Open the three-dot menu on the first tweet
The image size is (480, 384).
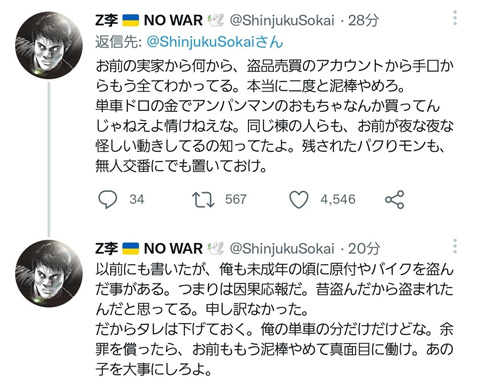(x=455, y=18)
